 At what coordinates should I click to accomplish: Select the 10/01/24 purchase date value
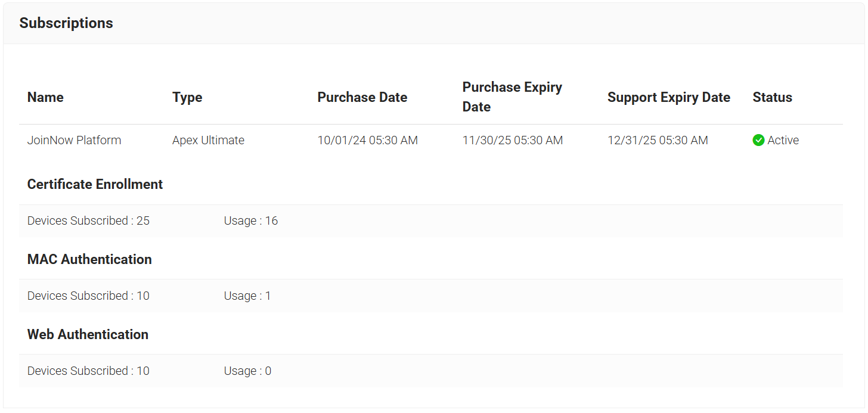click(x=367, y=141)
